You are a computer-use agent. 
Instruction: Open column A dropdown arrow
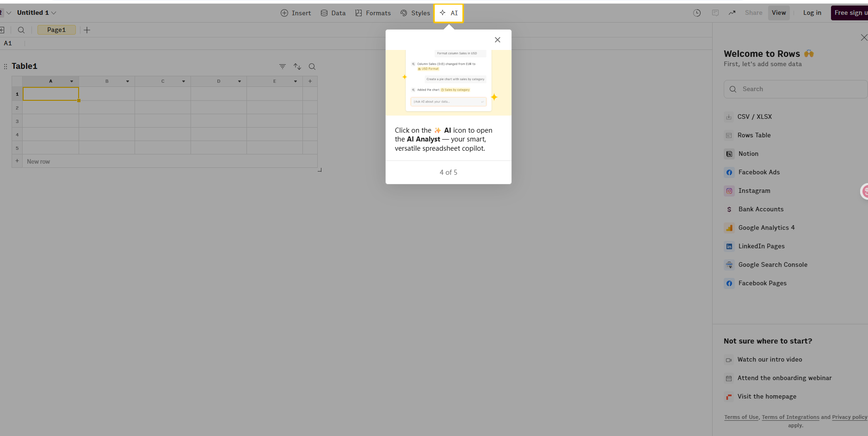72,81
